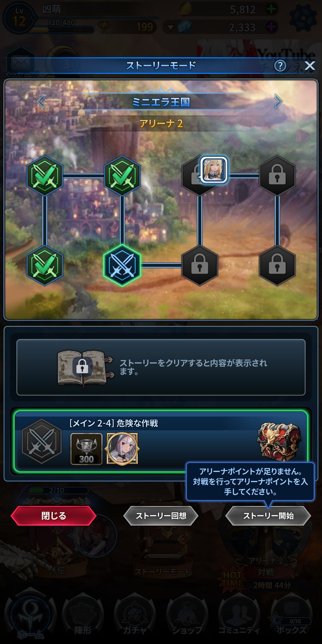Viewport: 322px width, 644px height.
Task: Open the locked story book panel
Action: (x=161, y=367)
